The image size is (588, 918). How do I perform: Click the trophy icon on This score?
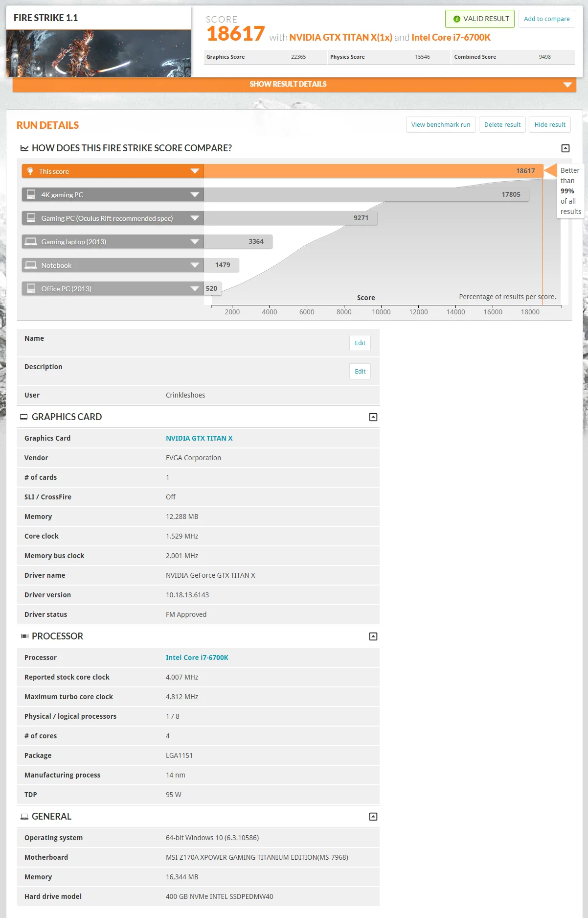pyautogui.click(x=30, y=171)
